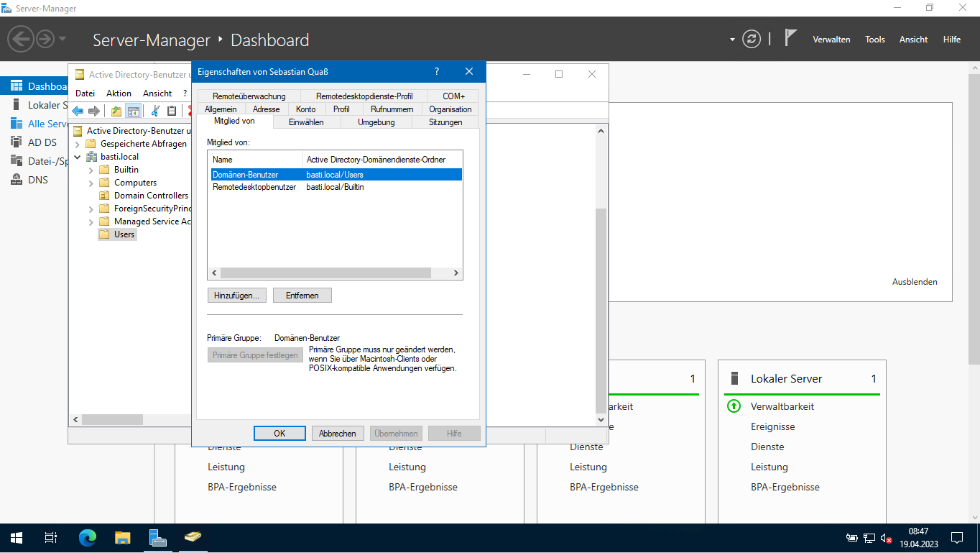Click the blue back arrow in the toolbar
The height and width of the screenshot is (553, 980).
point(78,111)
